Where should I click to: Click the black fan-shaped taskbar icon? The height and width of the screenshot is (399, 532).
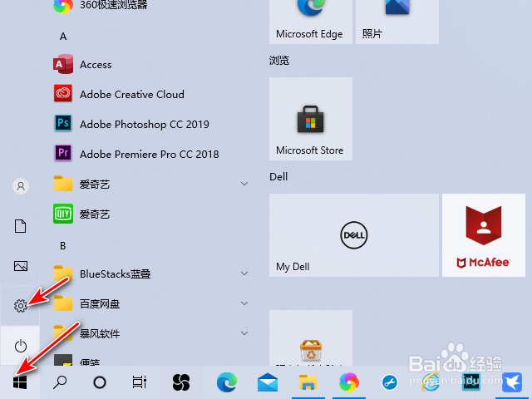181,382
